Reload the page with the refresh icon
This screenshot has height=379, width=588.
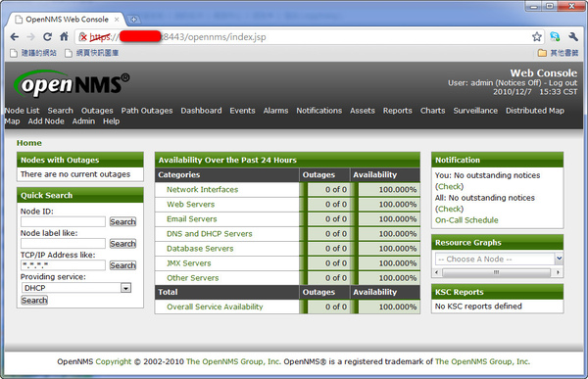(47, 37)
